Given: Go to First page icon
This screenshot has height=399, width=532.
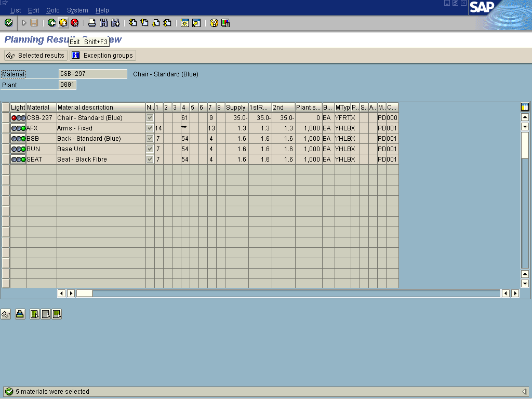Looking at the screenshot, I should click(x=132, y=23).
